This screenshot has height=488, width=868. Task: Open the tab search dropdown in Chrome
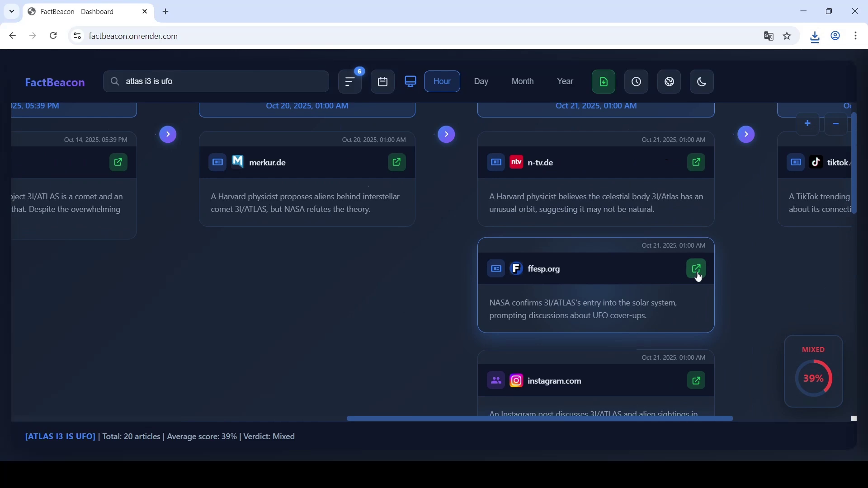pos(12,11)
